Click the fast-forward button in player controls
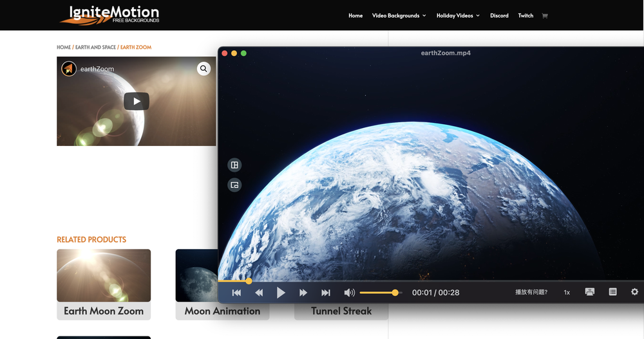 [x=303, y=293]
